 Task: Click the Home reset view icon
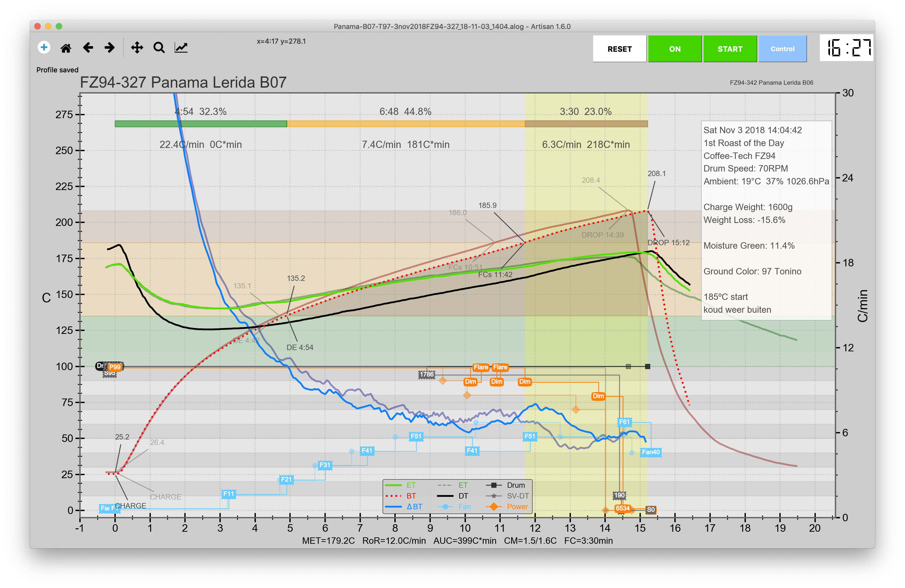66,48
